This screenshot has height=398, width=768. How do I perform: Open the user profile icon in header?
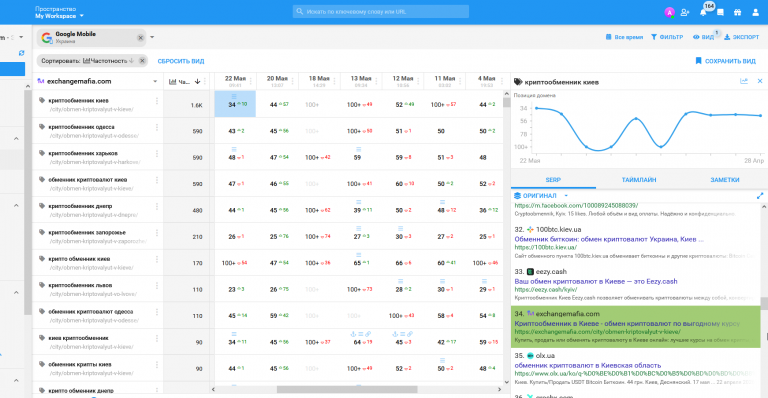tap(755, 12)
